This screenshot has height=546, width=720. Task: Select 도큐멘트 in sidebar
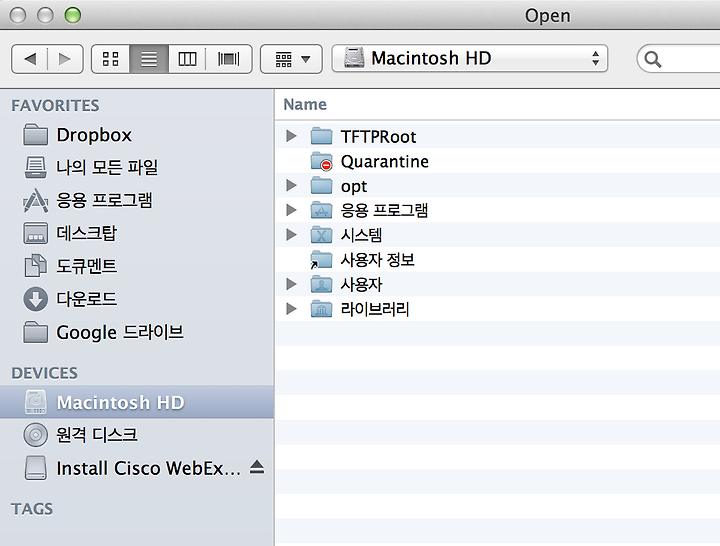pos(137,266)
